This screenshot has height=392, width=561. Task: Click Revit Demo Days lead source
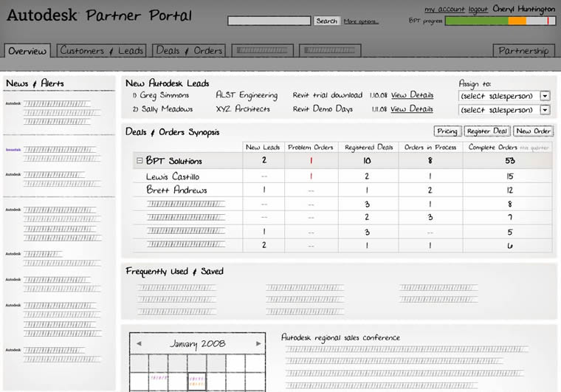click(x=323, y=109)
